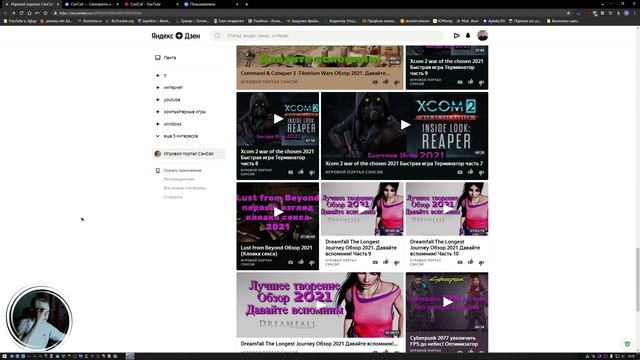This screenshot has width=640, height=360.
Task: Click the magnifier icon in the search bar
Action: click(x=217, y=36)
